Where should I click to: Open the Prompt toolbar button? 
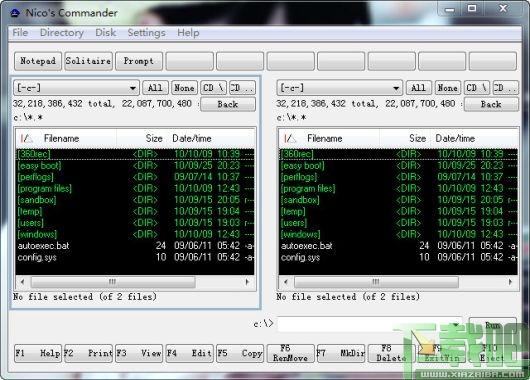click(x=139, y=61)
